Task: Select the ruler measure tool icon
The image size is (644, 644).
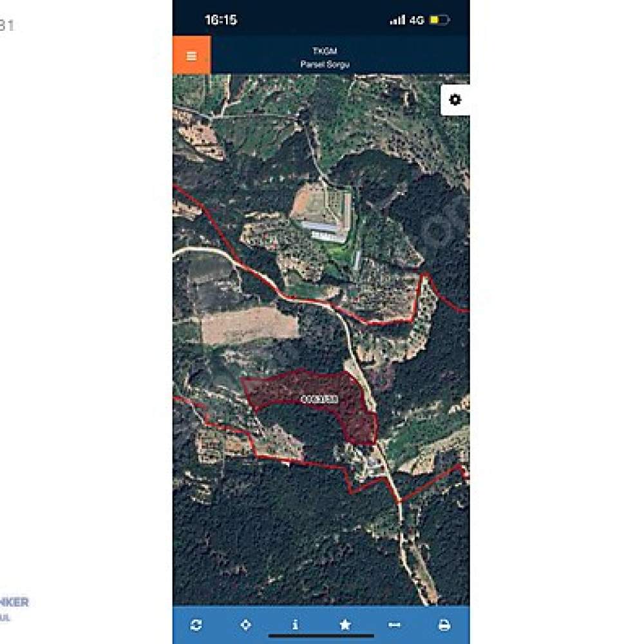Action: pyautogui.click(x=394, y=625)
